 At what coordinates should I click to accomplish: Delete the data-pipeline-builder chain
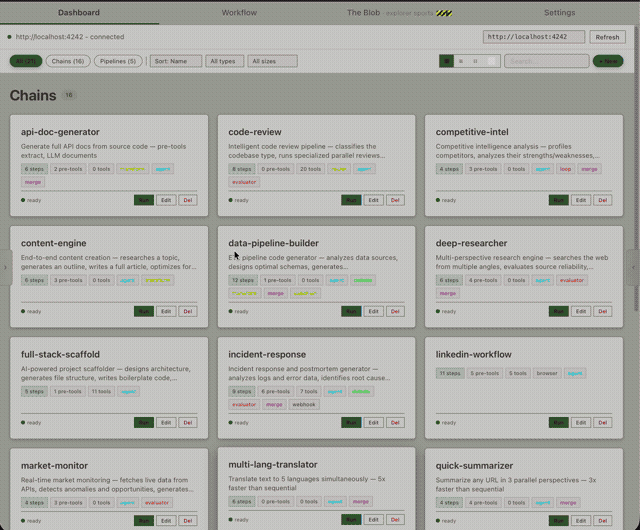[x=395, y=311]
